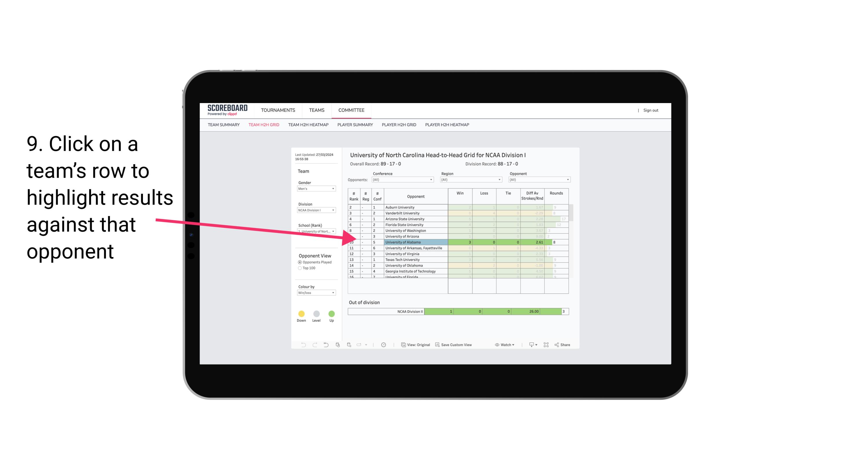This screenshot has height=467, width=868.
Task: Click the Down colour swatch legend
Action: [x=301, y=314]
